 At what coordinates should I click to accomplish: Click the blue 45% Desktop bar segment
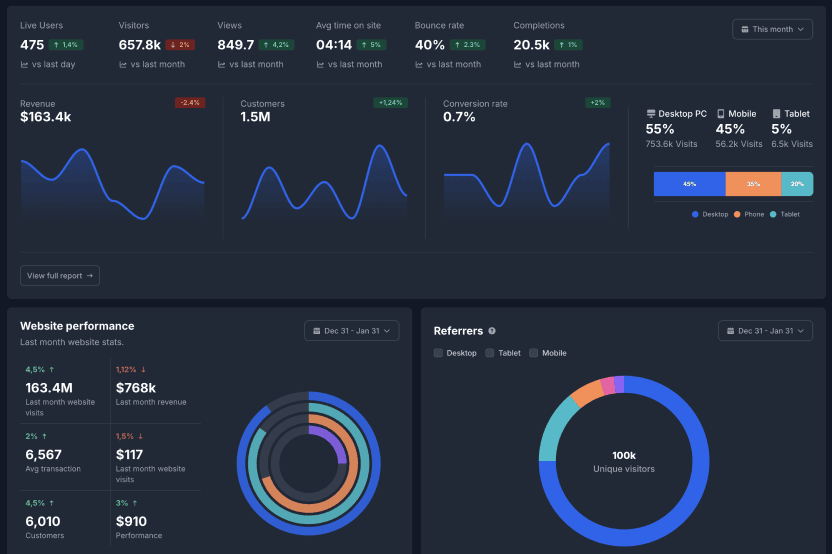(689, 184)
